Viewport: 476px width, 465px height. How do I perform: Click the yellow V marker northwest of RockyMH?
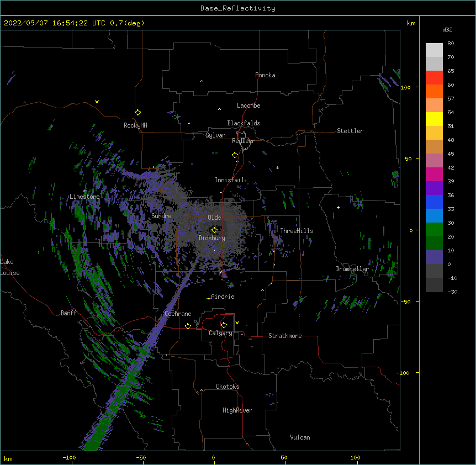coord(97,102)
